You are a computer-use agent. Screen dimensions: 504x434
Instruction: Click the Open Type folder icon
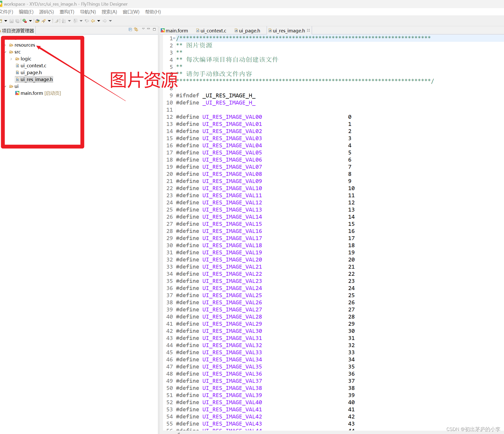point(37,21)
